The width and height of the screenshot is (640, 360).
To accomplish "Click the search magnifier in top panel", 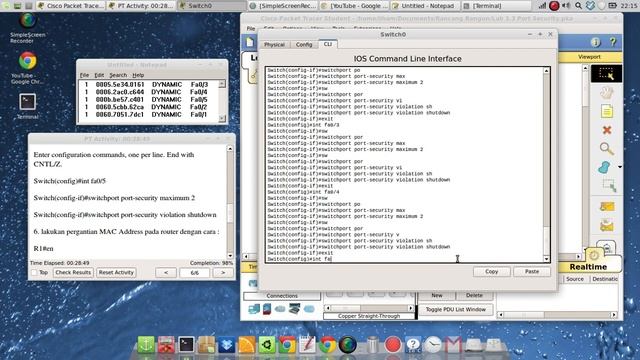I will (x=578, y=6).
